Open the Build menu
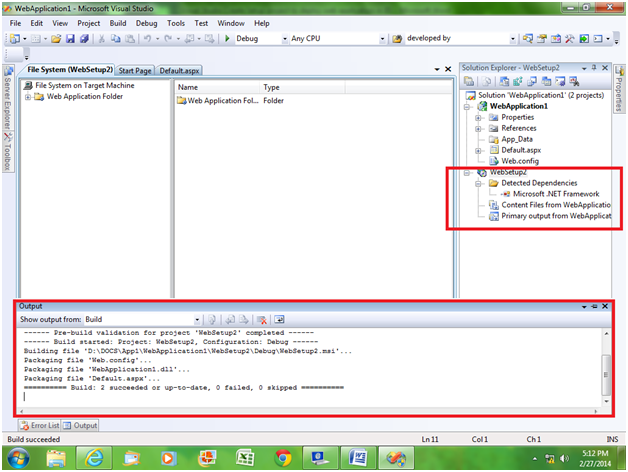Image resolution: width=628 pixels, height=472 pixels. tap(118, 23)
